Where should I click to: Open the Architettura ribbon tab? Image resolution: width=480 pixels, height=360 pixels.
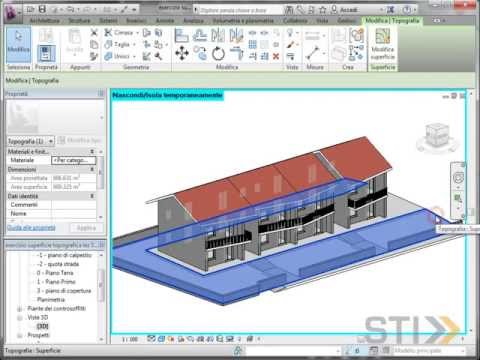45,21
